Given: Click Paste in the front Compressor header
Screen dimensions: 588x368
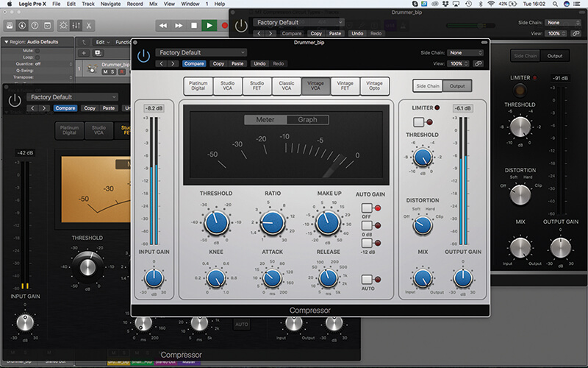Looking at the screenshot, I should 237,63.
